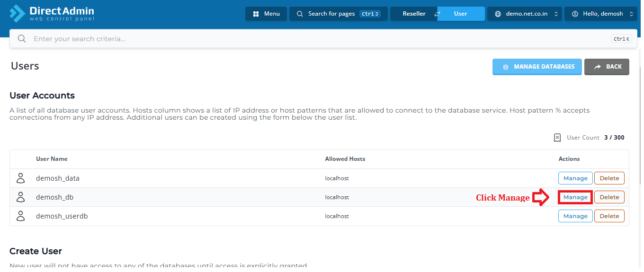This screenshot has width=644, height=272.
Task: Click the Reseller/User swap arrows icon
Action: point(437,14)
